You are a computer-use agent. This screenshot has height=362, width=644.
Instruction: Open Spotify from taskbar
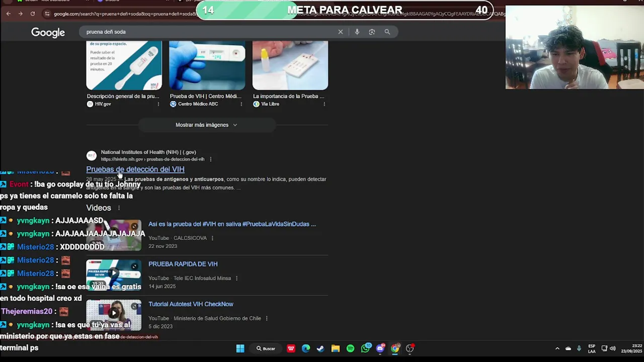coord(350,348)
